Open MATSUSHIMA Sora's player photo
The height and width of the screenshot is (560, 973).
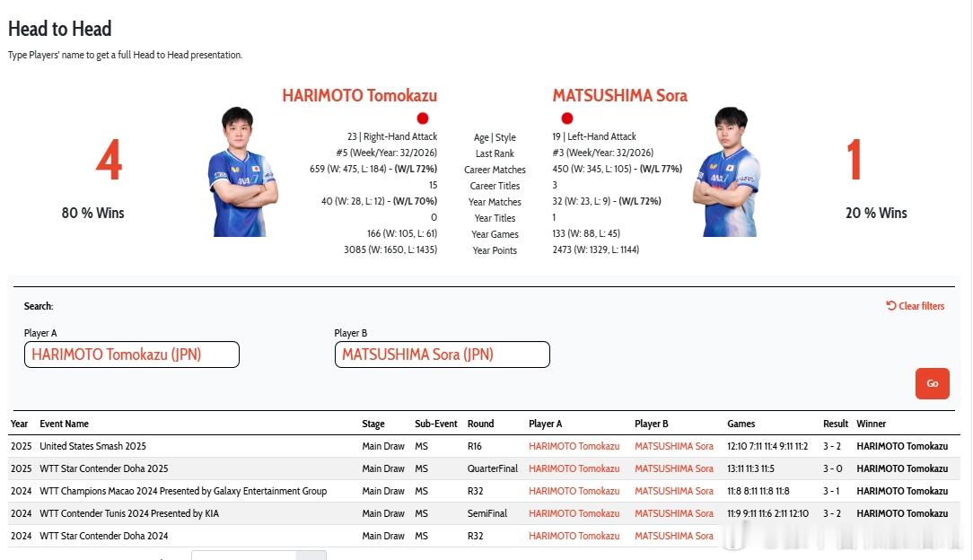(x=728, y=171)
